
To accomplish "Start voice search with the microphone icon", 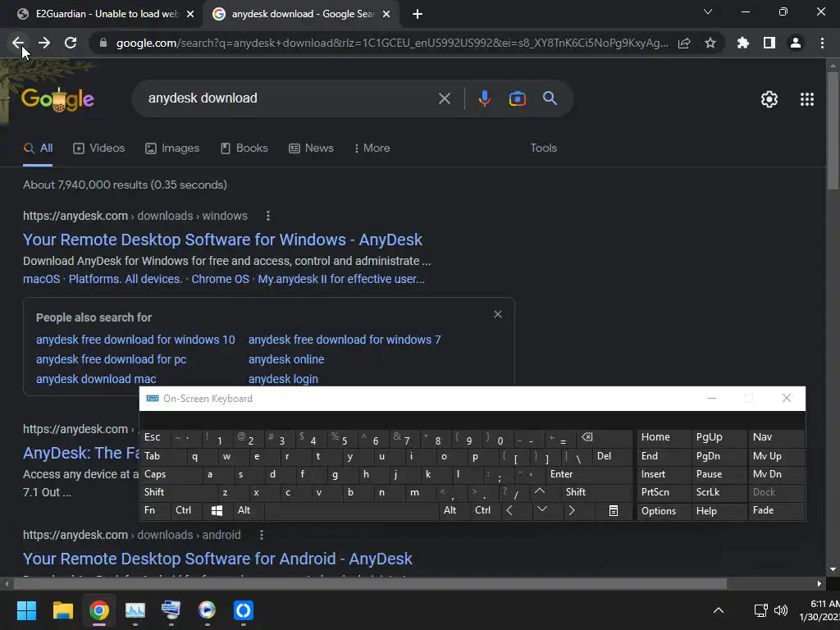I will [484, 98].
